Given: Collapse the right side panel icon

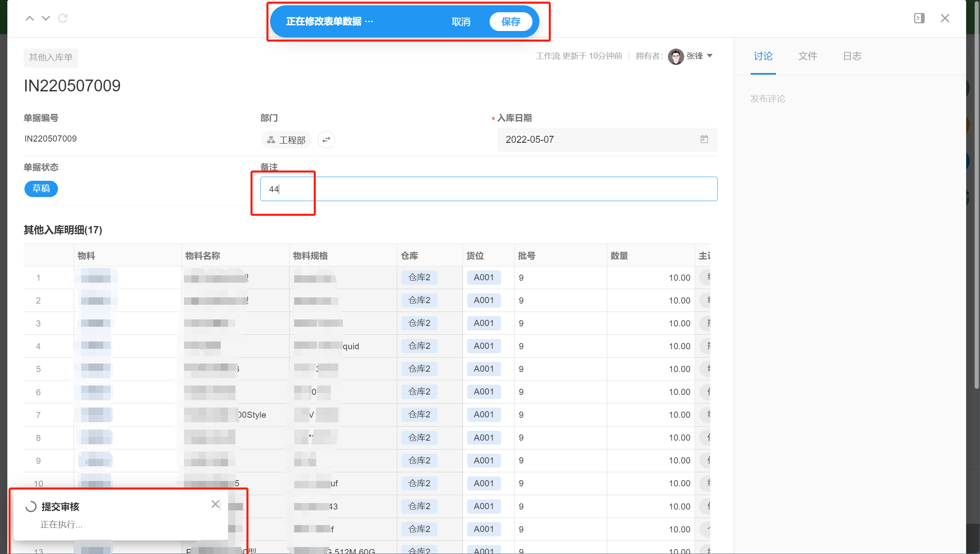Looking at the screenshot, I should (919, 18).
